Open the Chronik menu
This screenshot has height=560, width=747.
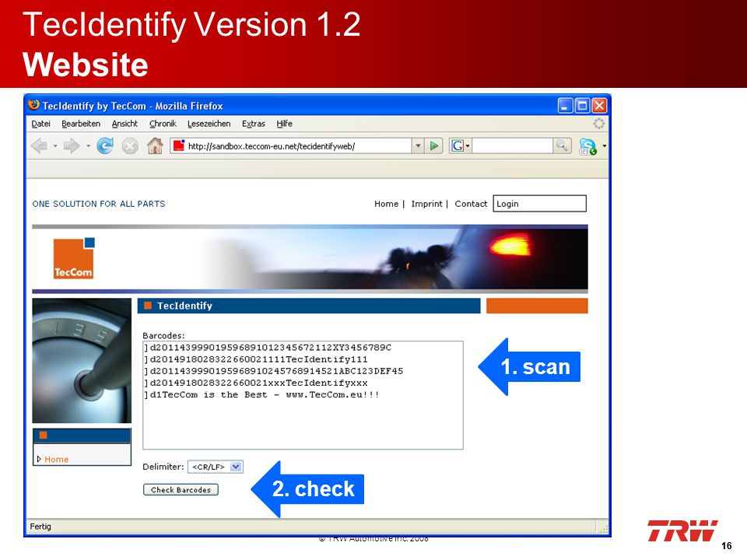click(163, 124)
